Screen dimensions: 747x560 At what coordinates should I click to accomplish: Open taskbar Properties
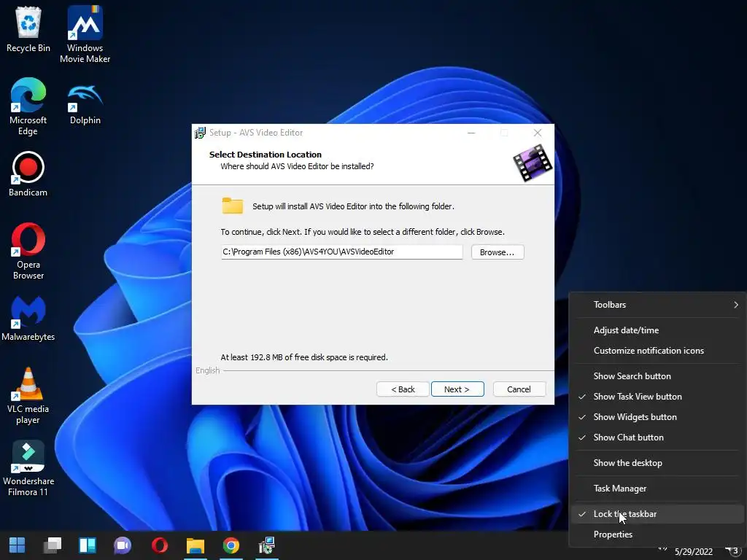tap(657, 534)
